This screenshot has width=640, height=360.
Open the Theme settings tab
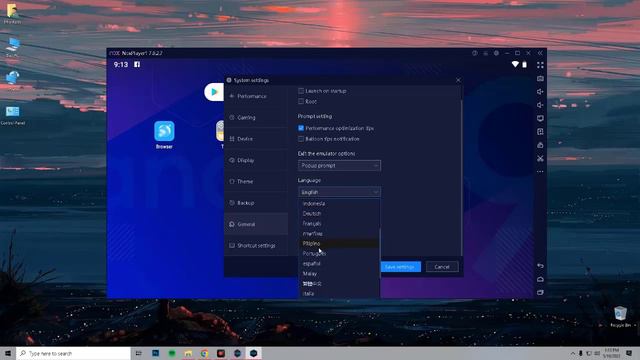tap(256, 182)
